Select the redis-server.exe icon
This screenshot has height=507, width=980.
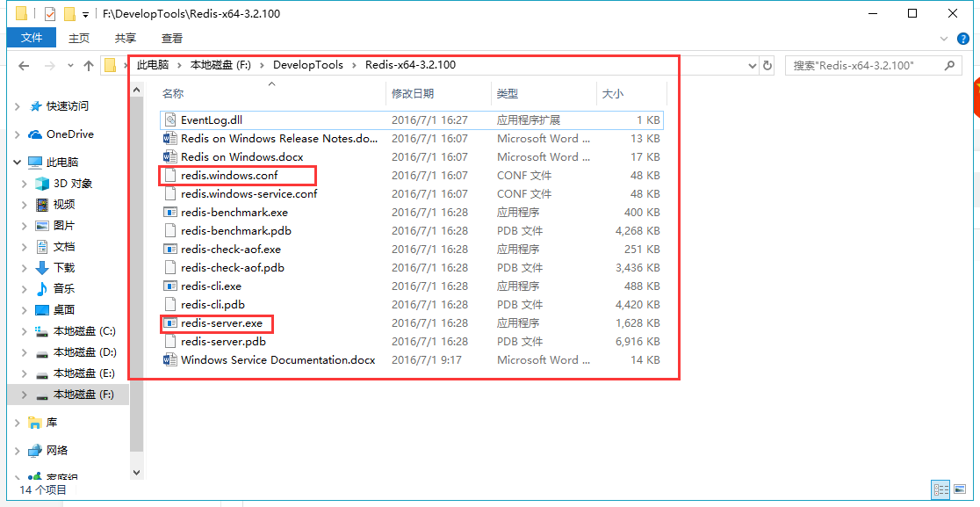pos(170,323)
